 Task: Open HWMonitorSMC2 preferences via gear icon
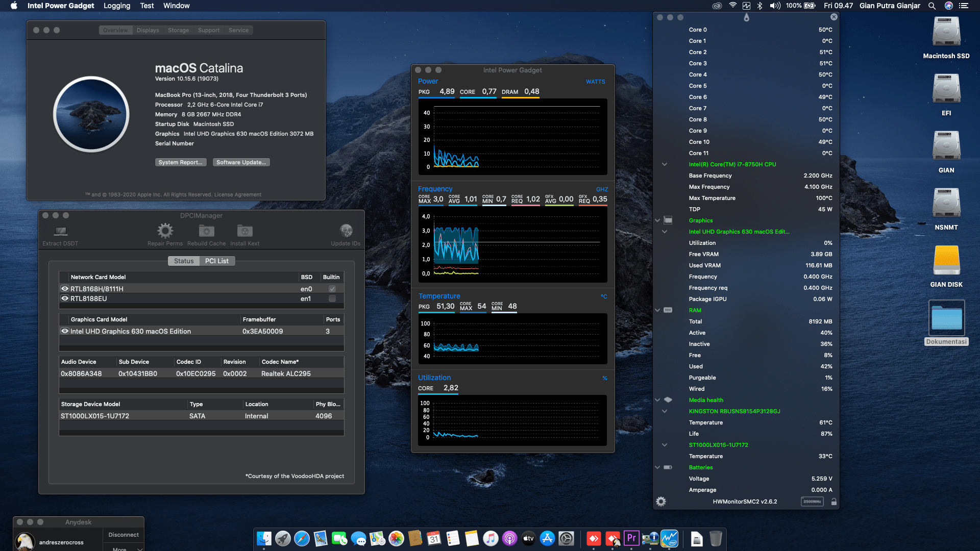click(660, 502)
